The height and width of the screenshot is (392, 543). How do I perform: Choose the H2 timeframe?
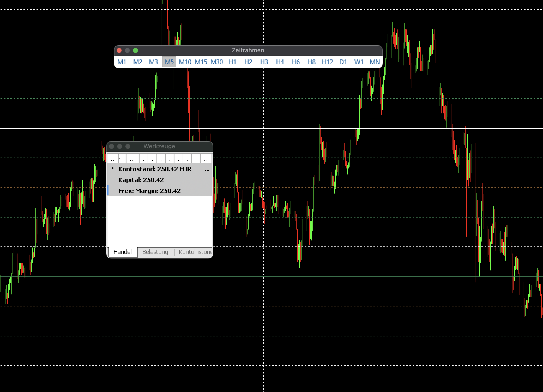point(248,62)
